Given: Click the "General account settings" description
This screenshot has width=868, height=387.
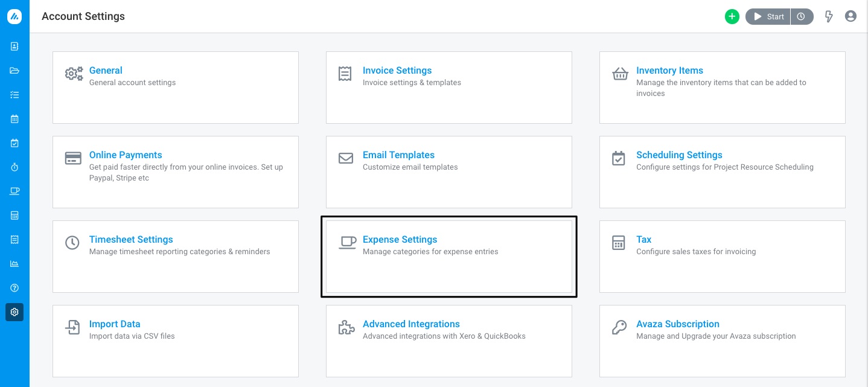Looking at the screenshot, I should 133,83.
